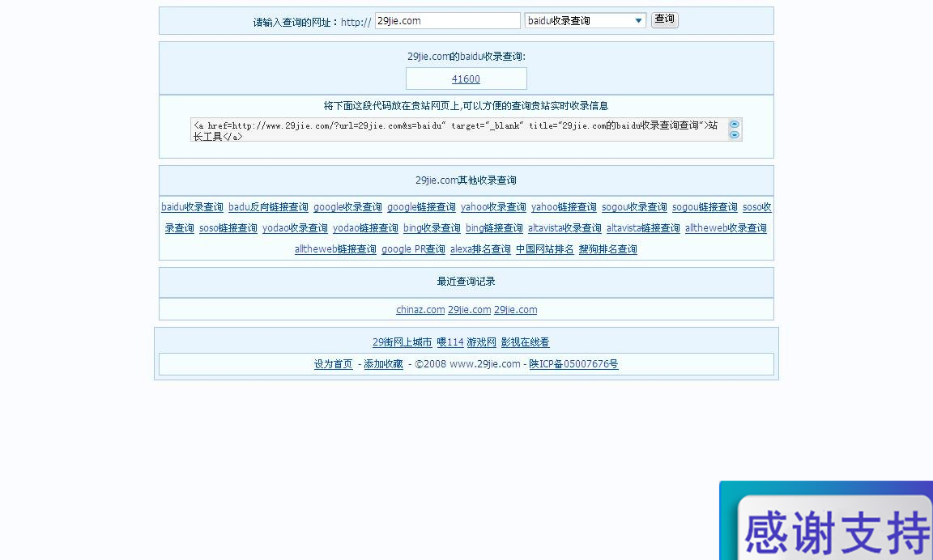Image resolution: width=933 pixels, height=560 pixels.
Task: Open soso链接查询 link
Action: tap(228, 228)
